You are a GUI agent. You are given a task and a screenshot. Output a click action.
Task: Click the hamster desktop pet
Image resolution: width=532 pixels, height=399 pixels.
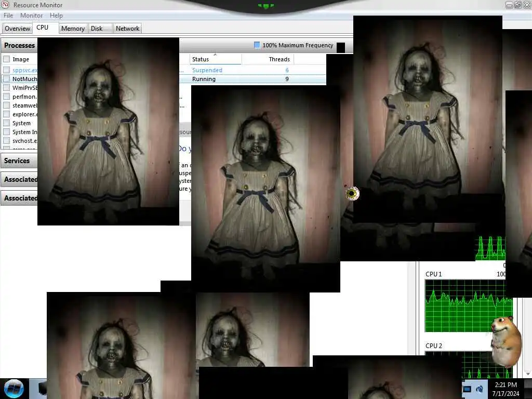(506, 341)
